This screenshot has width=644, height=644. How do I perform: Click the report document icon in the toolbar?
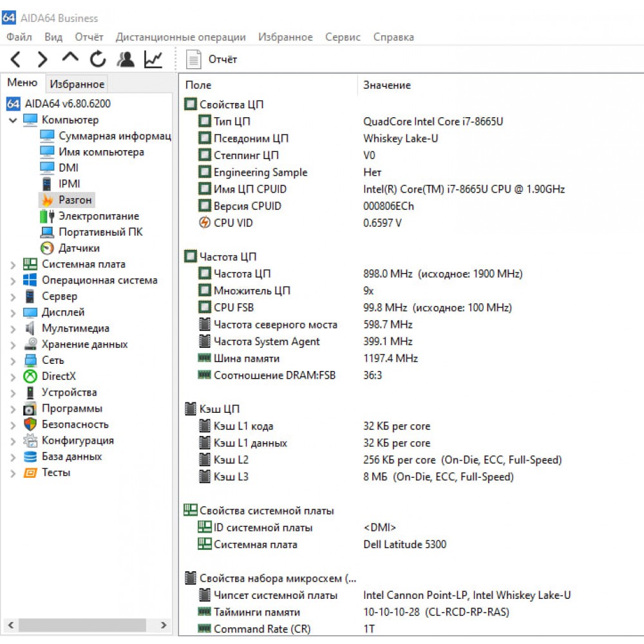pyautogui.click(x=193, y=59)
